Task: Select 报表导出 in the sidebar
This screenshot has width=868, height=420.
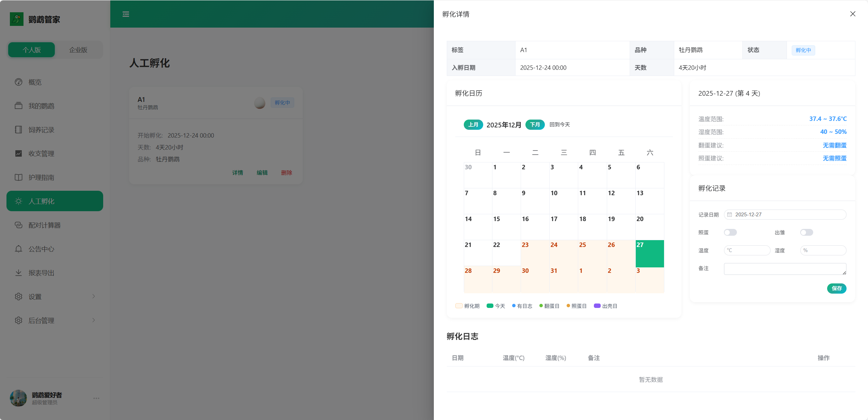Action: click(41, 273)
